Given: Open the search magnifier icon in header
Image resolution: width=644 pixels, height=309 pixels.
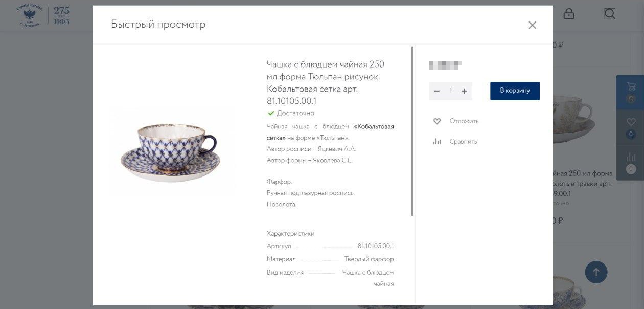Looking at the screenshot, I should coord(610,14).
